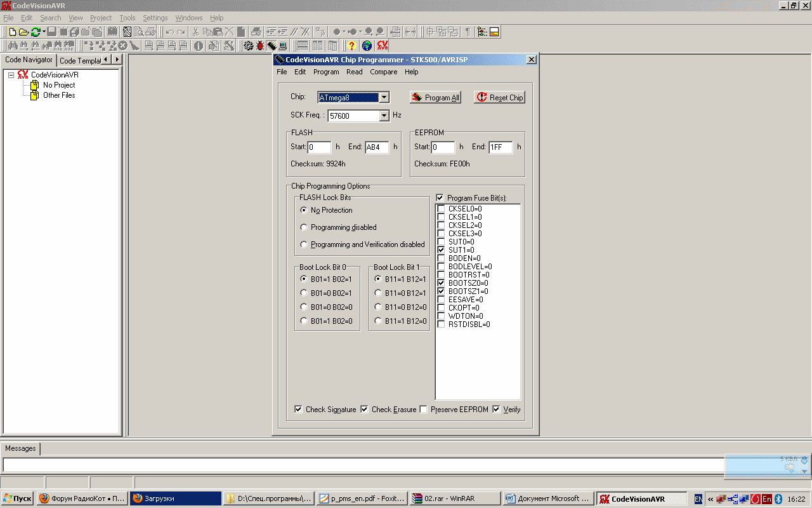Tile windows vertically icon
Viewport: 812px width, 508px height.
(x=317, y=46)
